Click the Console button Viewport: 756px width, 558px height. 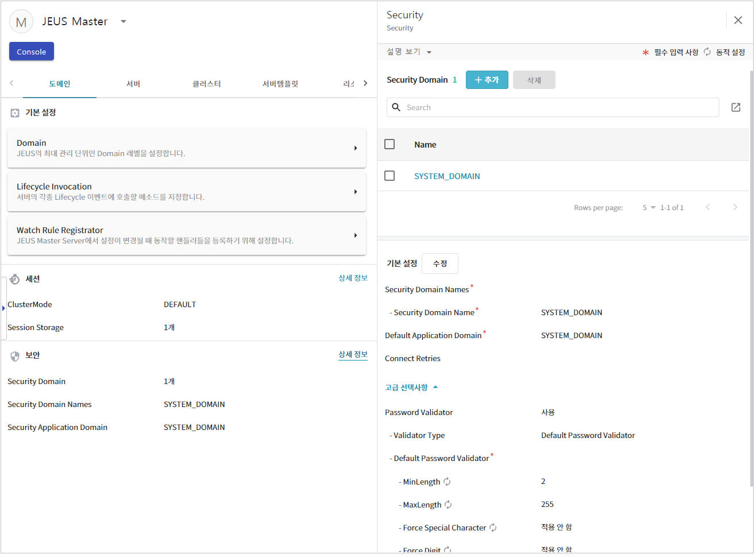[32, 52]
